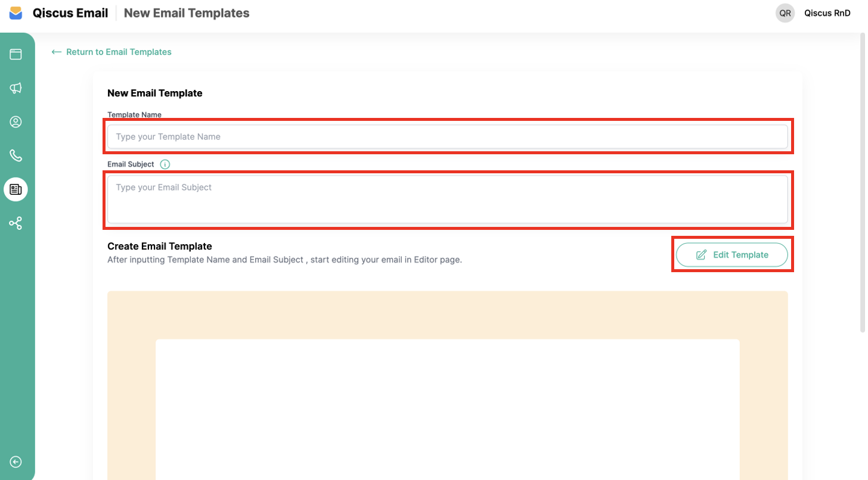The width and height of the screenshot is (868, 480).
Task: Click into the Email Subject text area
Action: pos(447,199)
